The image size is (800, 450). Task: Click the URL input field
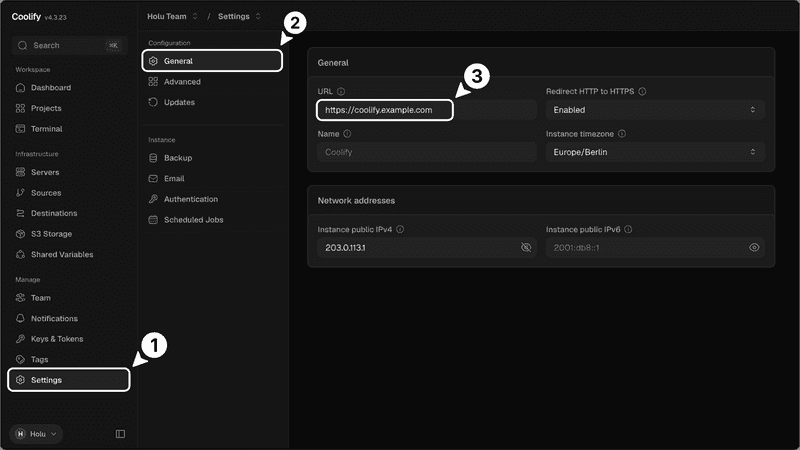coord(427,110)
